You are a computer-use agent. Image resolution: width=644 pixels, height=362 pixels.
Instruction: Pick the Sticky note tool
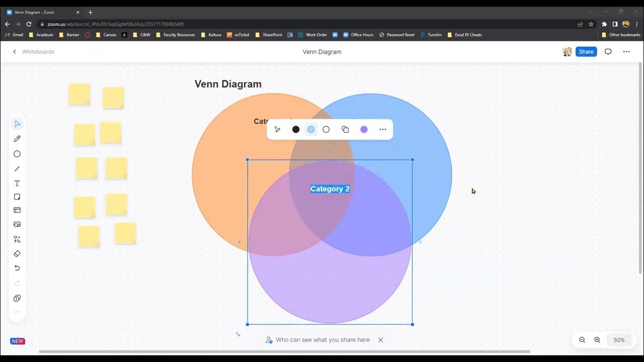coord(17,197)
